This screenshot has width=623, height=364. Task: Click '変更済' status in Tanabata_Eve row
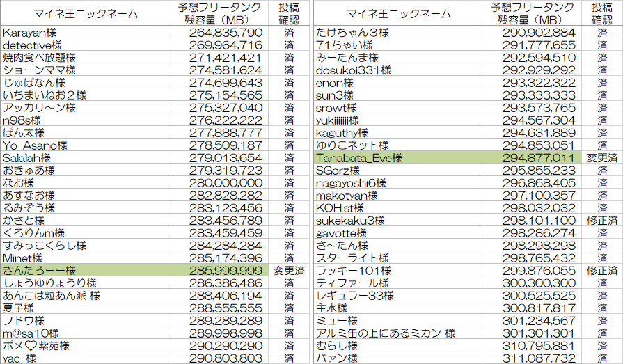602,158
